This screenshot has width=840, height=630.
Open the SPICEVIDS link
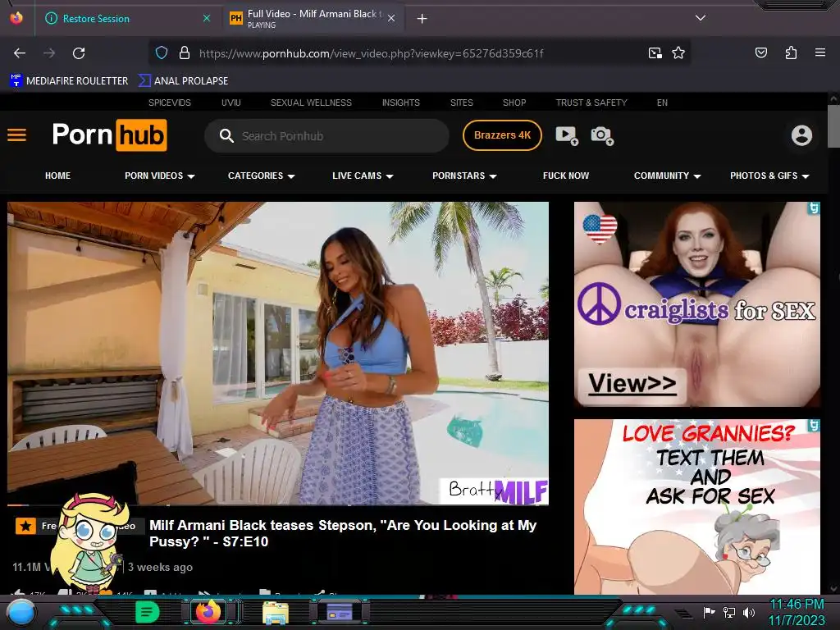coord(169,103)
